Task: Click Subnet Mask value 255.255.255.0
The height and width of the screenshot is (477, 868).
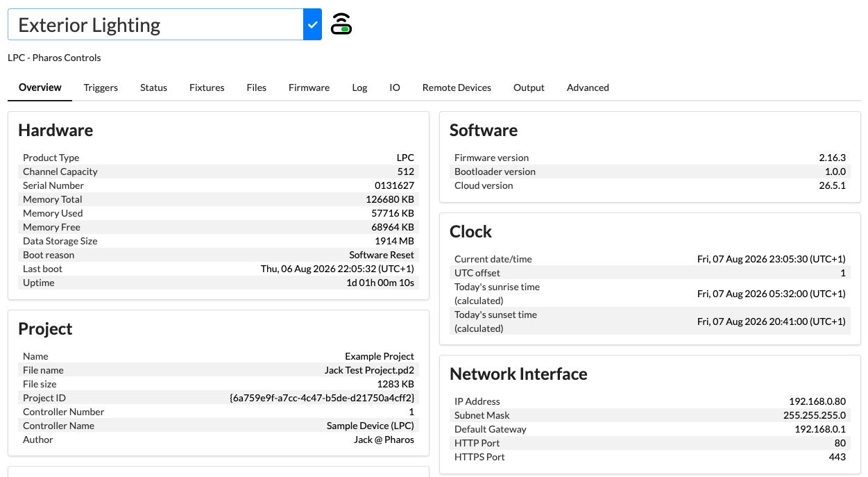Action: click(x=815, y=415)
